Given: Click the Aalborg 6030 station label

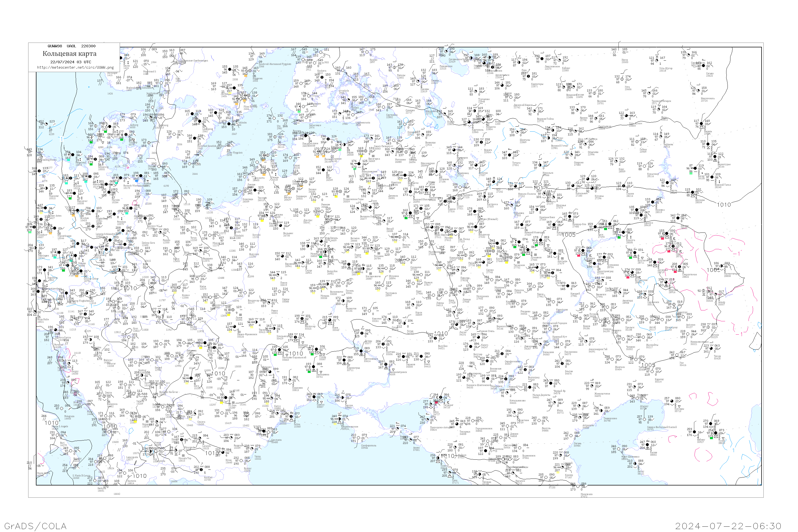Looking at the screenshot, I should [134, 126].
